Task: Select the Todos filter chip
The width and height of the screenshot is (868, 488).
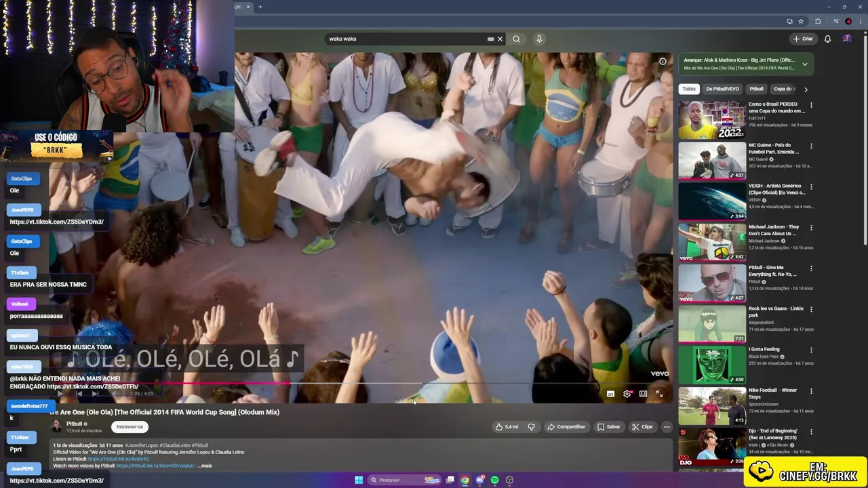Action: pyautogui.click(x=689, y=89)
